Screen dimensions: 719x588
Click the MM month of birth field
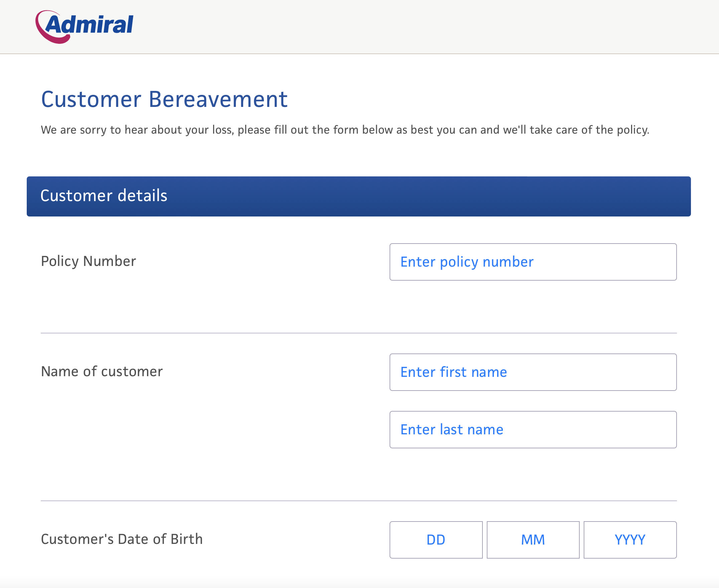coord(533,540)
